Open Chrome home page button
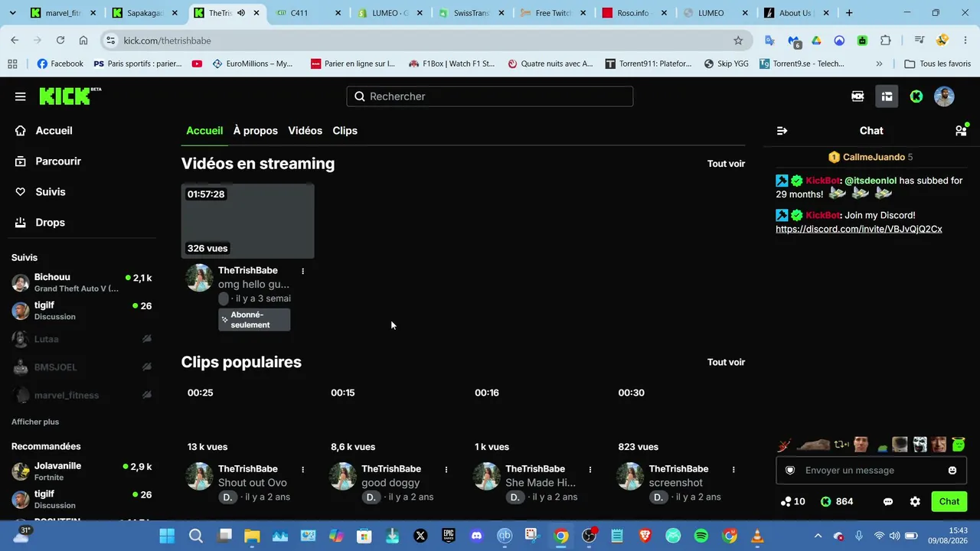The height and width of the screenshot is (551, 980). [83, 41]
